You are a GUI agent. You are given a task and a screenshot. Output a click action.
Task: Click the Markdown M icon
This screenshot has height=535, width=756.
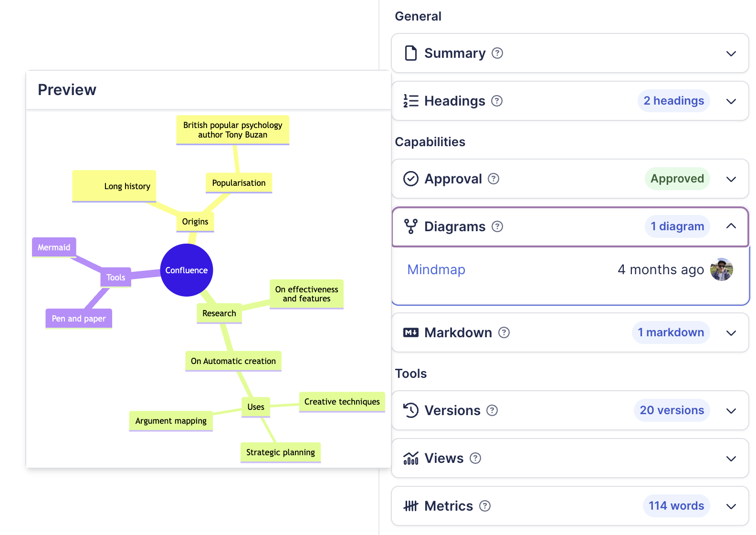[x=410, y=332]
